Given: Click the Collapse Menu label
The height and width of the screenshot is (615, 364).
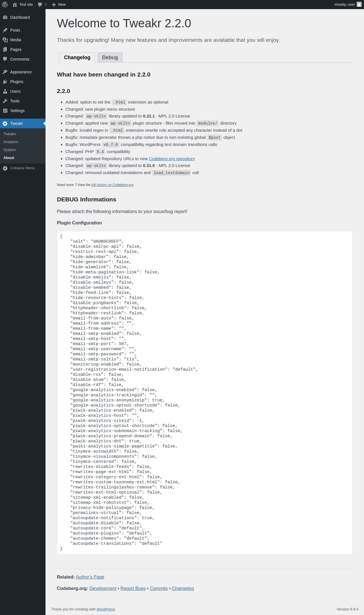Looking at the screenshot, I should pyautogui.click(x=22, y=168).
